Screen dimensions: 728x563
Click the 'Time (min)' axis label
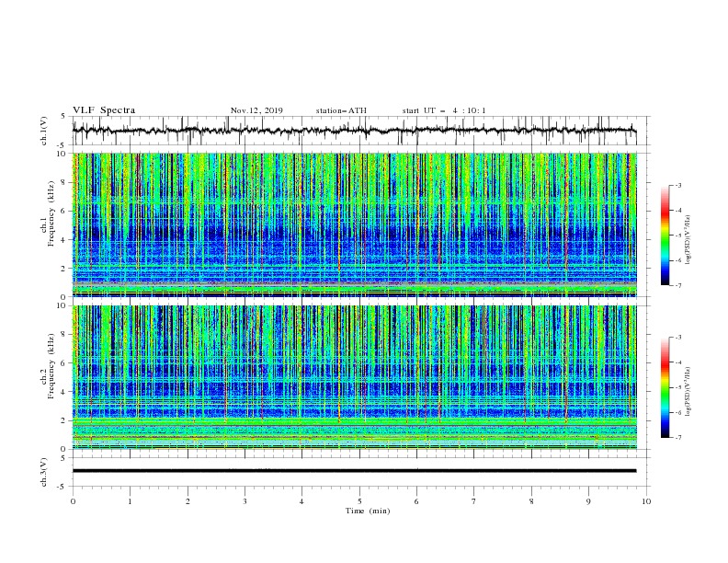[368, 511]
